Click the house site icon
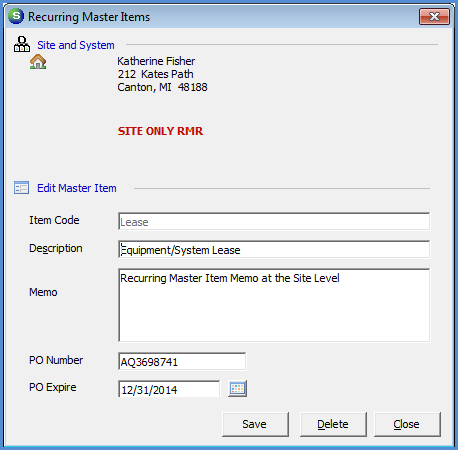 (x=38, y=62)
